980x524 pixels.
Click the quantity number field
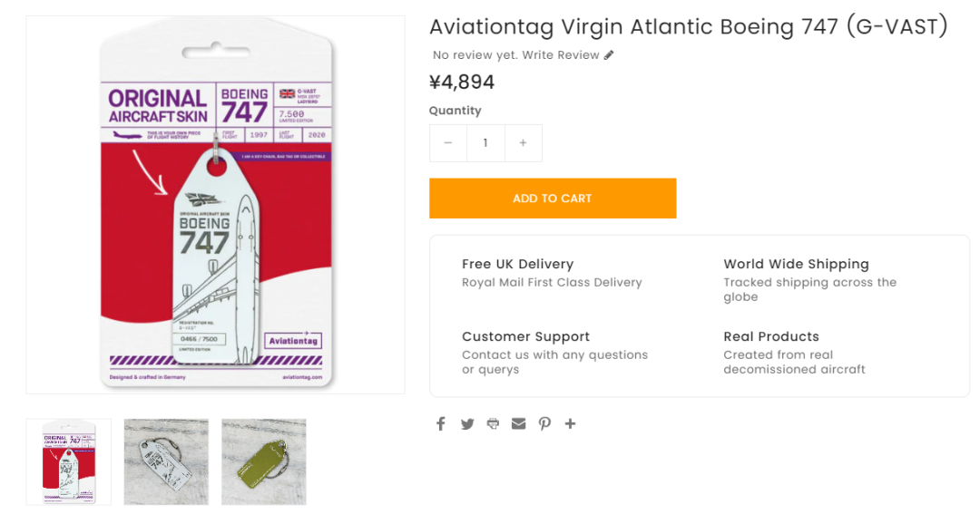point(485,143)
